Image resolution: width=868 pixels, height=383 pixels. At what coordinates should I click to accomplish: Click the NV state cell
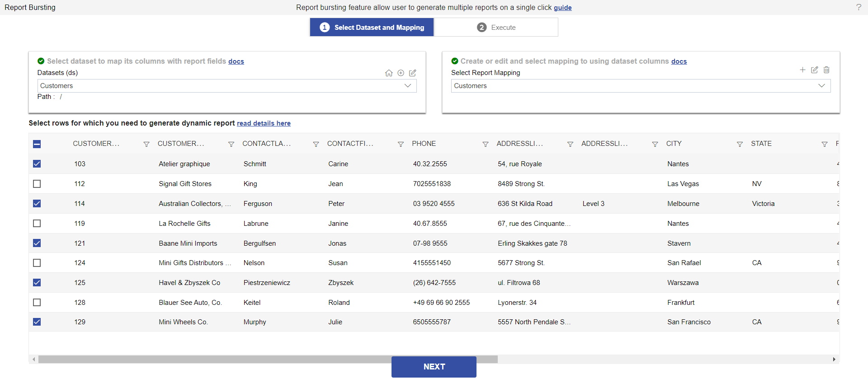757,184
